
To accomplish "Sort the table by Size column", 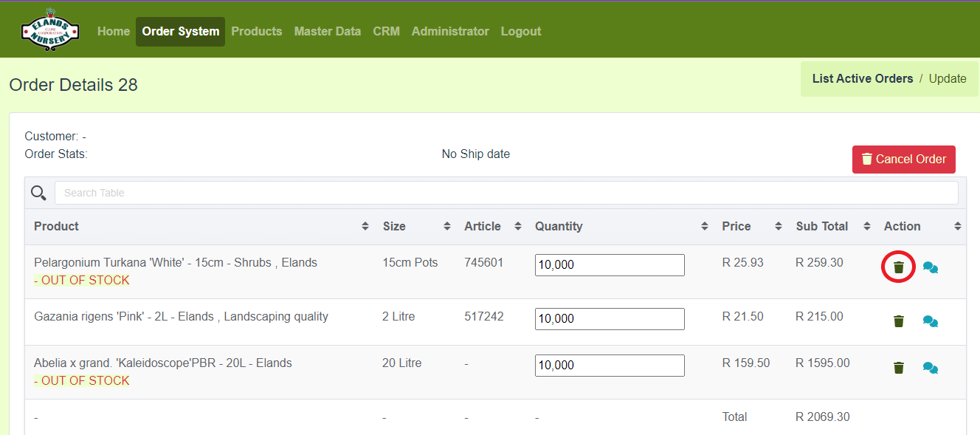I will point(394,226).
